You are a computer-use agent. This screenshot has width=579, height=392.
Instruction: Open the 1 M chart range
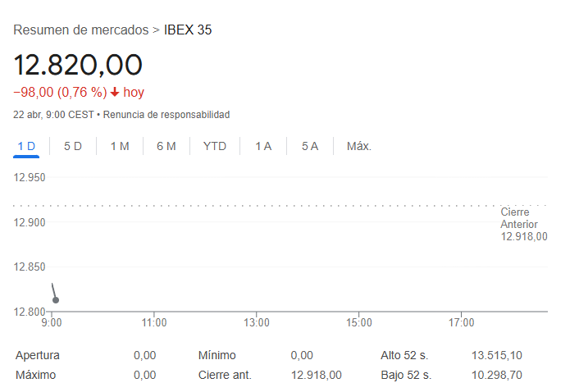coord(120,146)
